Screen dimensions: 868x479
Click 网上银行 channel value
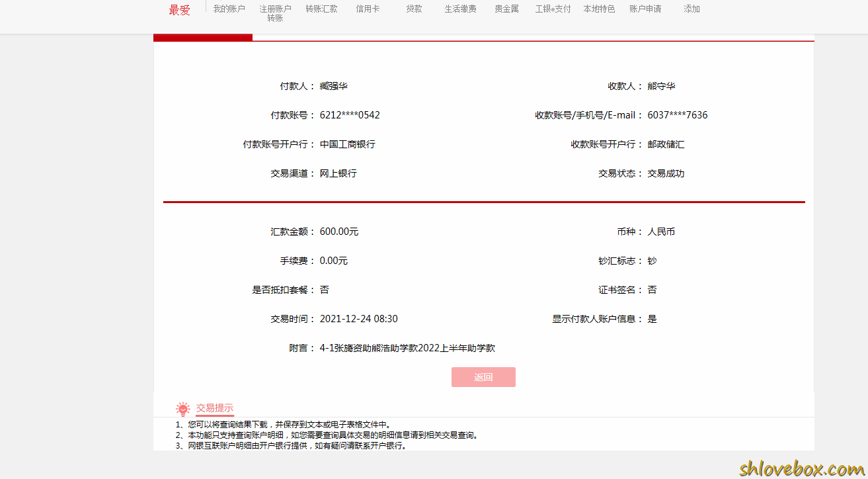tap(338, 173)
